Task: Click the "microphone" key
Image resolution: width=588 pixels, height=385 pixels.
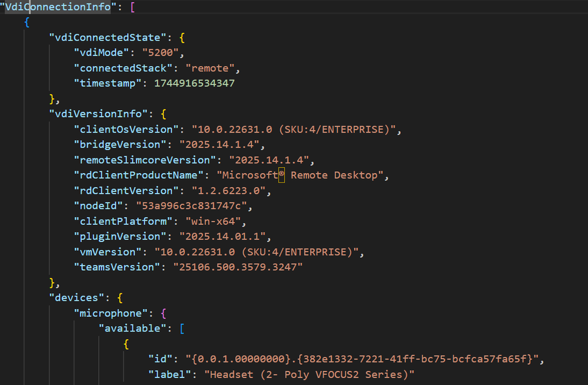Action: pos(111,313)
